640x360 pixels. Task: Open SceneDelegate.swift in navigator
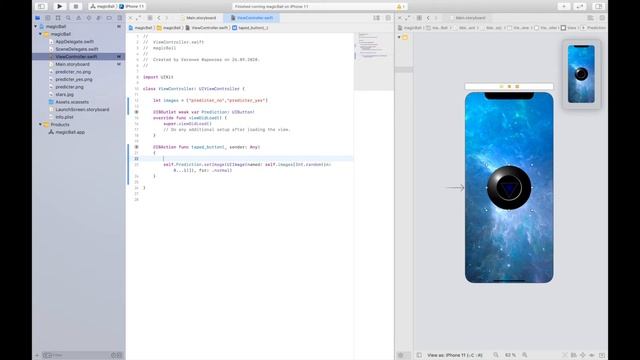(x=77, y=49)
